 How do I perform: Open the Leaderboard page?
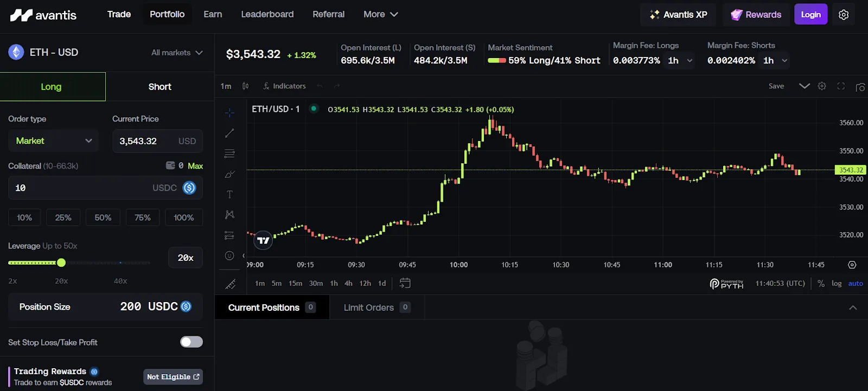(x=267, y=15)
